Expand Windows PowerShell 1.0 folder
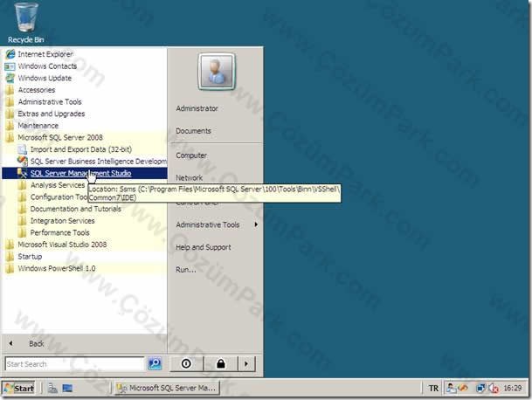This screenshot has width=532, height=400. coord(56,268)
